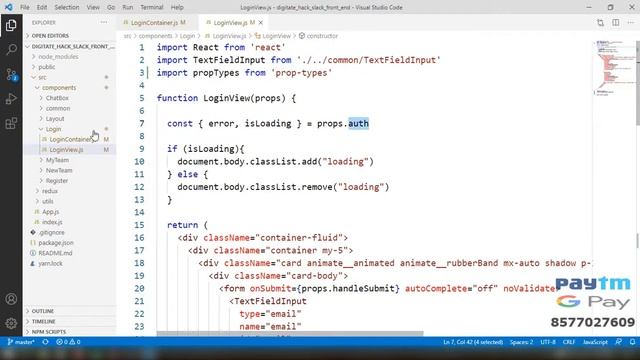This screenshot has width=640, height=360.
Task: Click the VS Code logo in title bar
Action: tap(9, 7)
